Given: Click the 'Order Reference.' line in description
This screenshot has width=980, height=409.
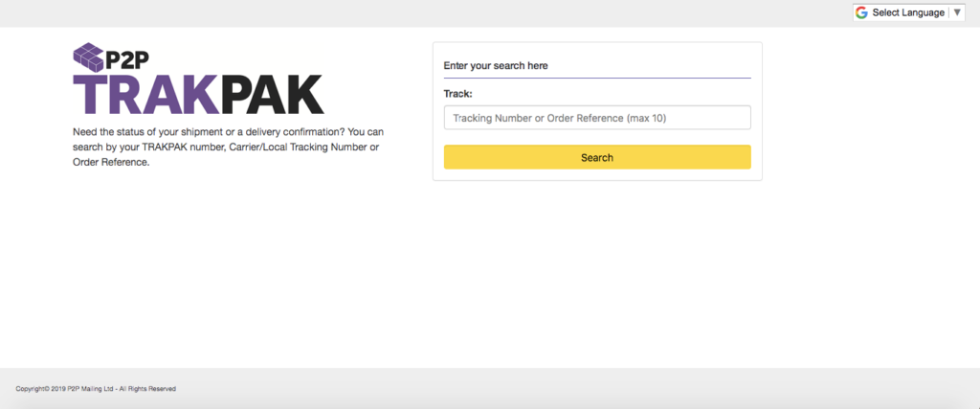Looking at the screenshot, I should pos(111,163).
